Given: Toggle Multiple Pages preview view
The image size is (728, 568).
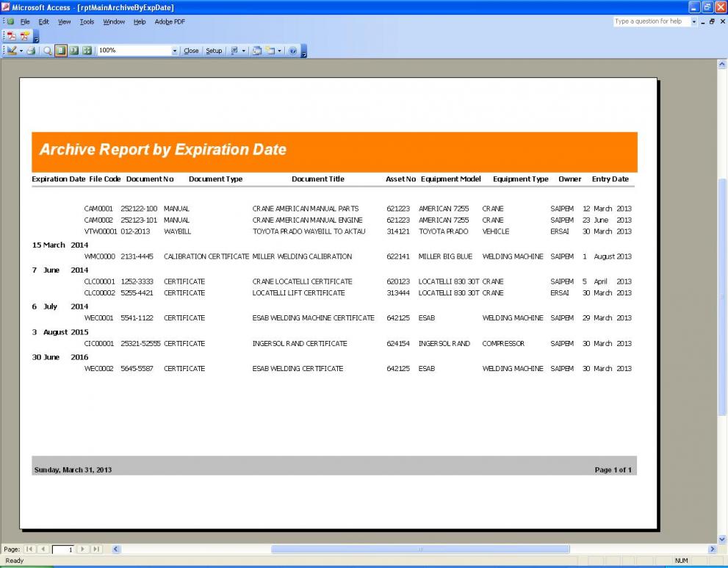Looking at the screenshot, I should 87,51.
